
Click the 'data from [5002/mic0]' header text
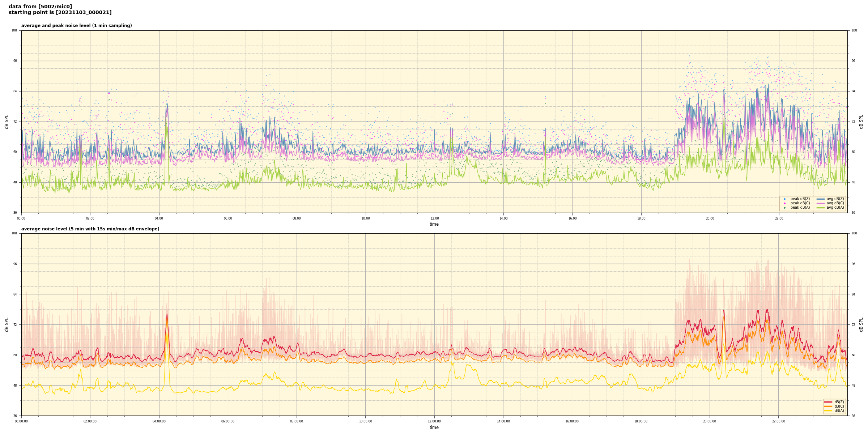(40, 7)
